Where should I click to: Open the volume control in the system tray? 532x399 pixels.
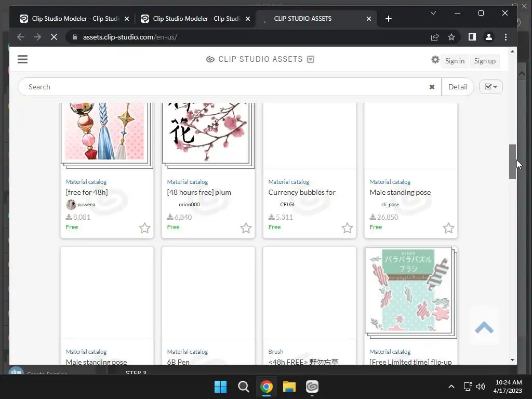[x=481, y=387]
